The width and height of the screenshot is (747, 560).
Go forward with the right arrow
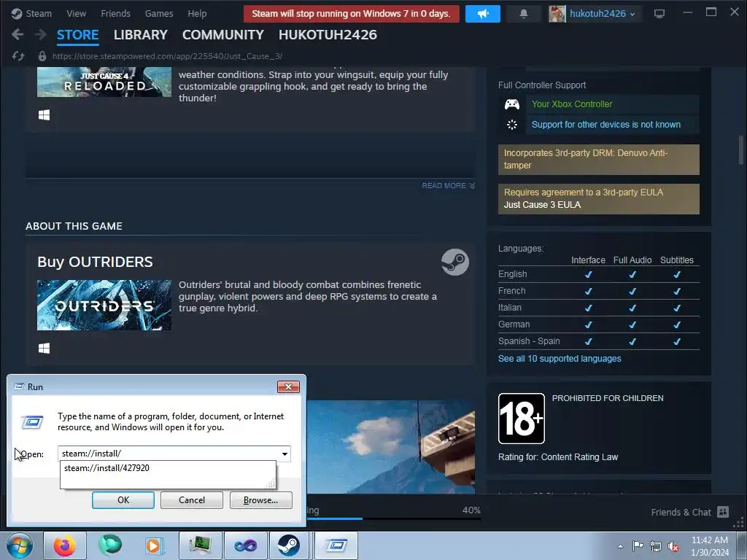coord(41,34)
